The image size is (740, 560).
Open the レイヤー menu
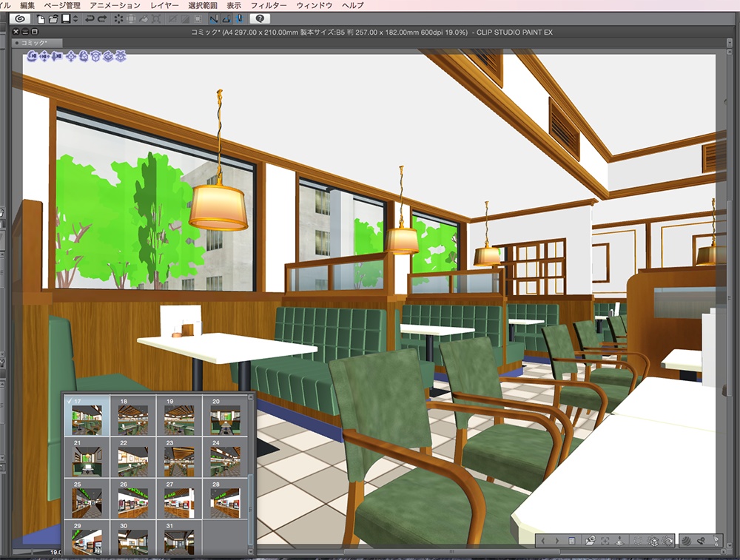coord(164,5)
